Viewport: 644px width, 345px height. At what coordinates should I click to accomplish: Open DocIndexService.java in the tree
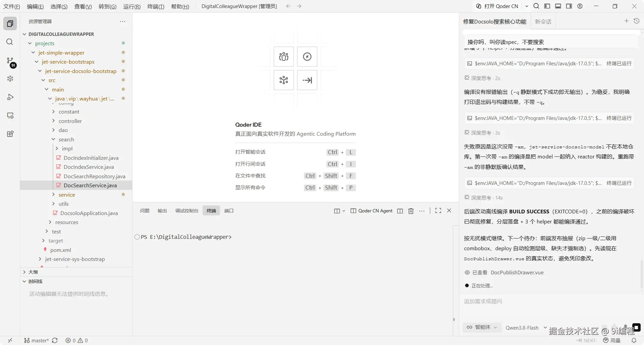(x=89, y=167)
